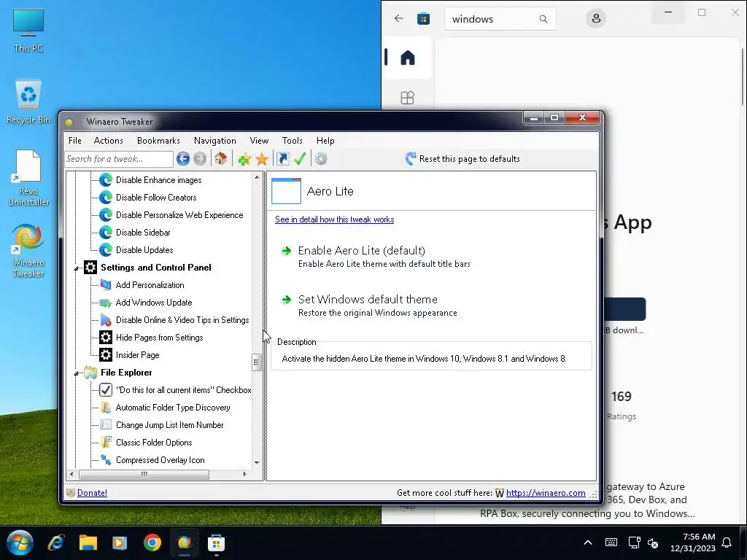
Task: Click Microsoft Store search box
Action: (500, 19)
